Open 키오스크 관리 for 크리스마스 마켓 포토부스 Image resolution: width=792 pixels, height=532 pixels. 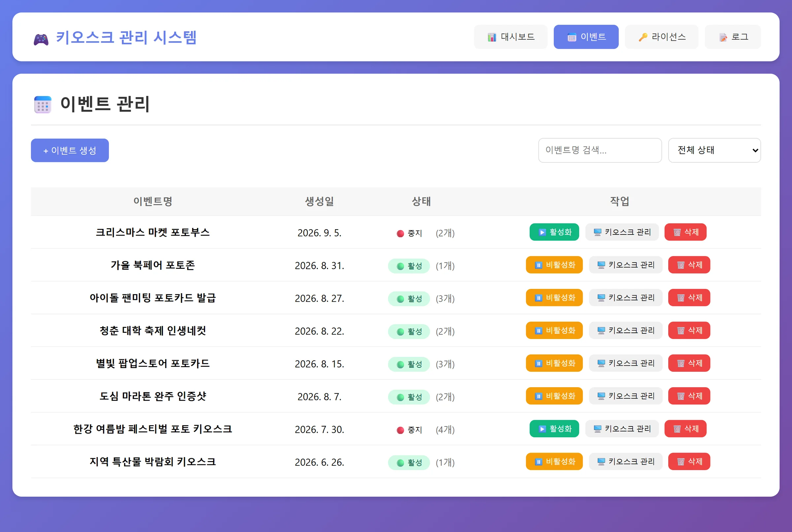[622, 232]
